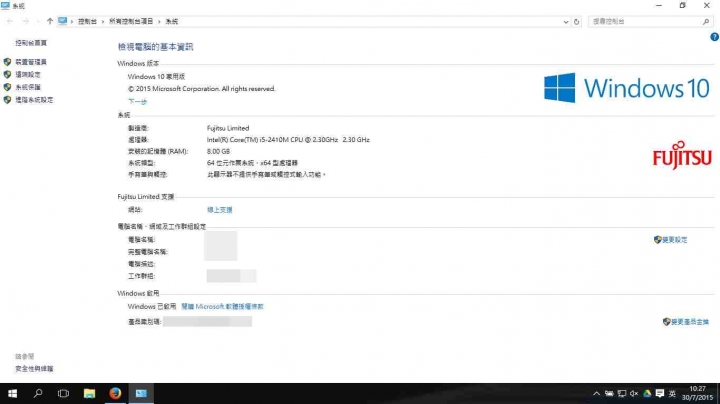720x404 pixels.
Task: Go up one level with the up arrow
Action: click(x=50, y=22)
